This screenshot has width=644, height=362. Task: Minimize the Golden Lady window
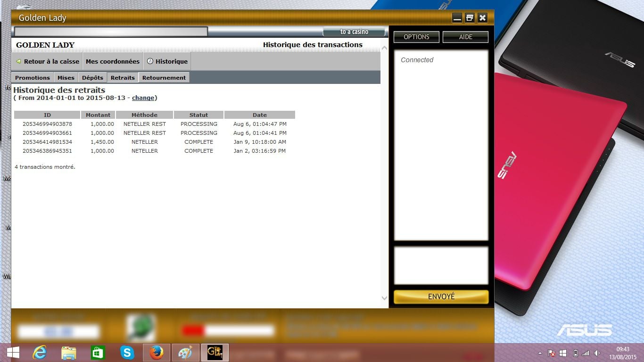coord(457,18)
